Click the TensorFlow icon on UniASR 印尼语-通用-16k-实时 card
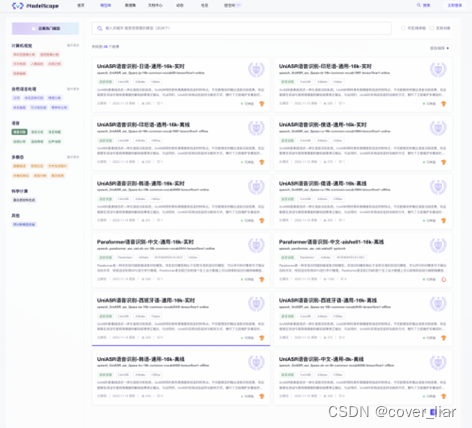 pos(444,104)
